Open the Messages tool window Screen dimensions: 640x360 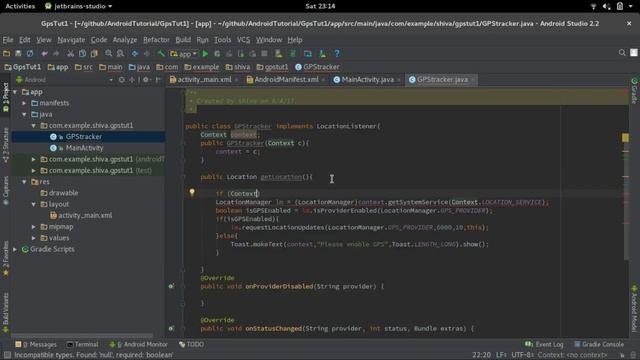[x=36, y=344]
